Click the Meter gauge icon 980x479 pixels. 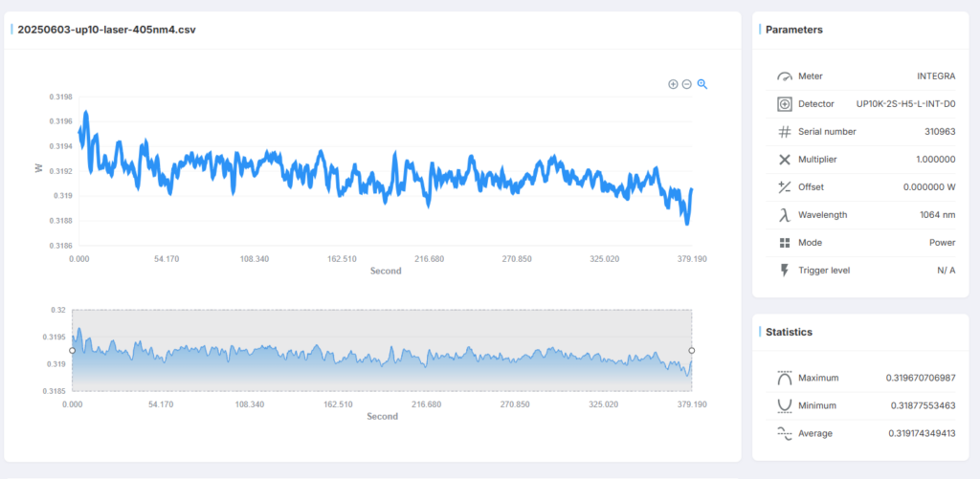(x=785, y=76)
